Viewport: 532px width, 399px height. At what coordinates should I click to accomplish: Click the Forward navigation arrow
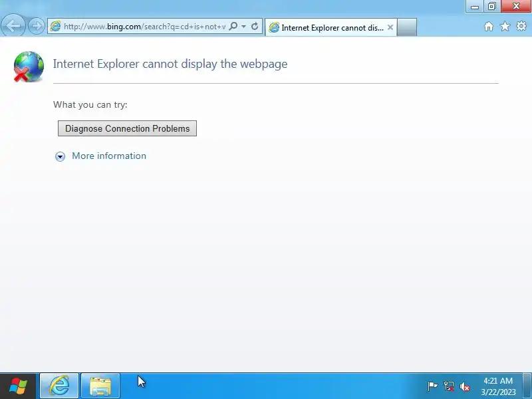coord(37,26)
